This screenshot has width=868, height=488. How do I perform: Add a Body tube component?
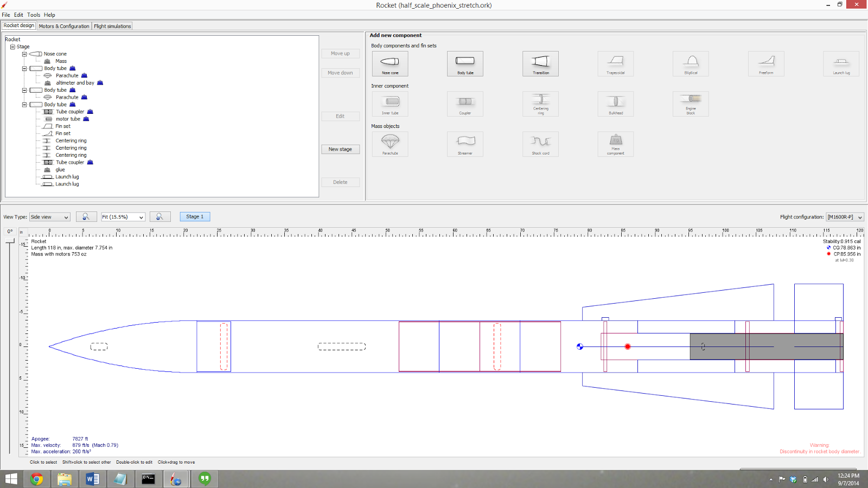(465, 63)
